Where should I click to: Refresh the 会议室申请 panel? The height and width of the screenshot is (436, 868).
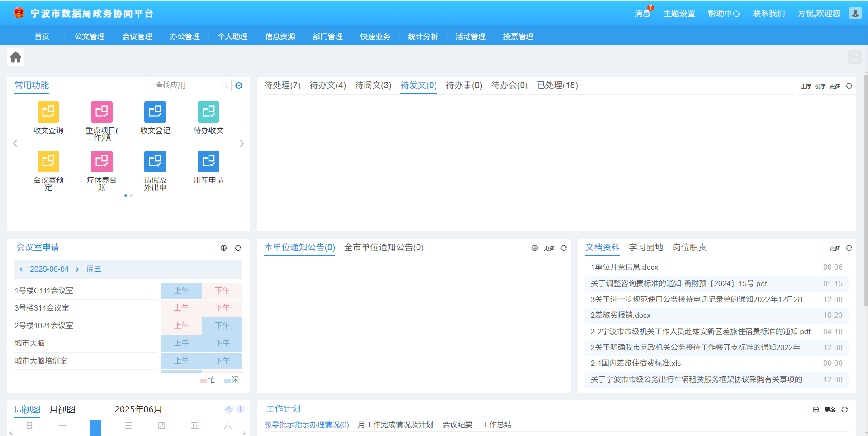(238, 248)
